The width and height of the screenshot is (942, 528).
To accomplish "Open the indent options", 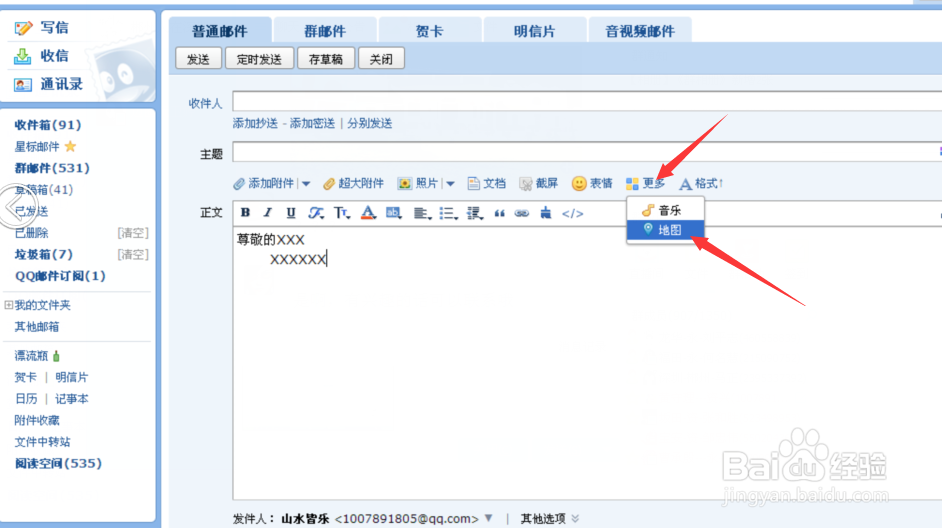I will (475, 213).
